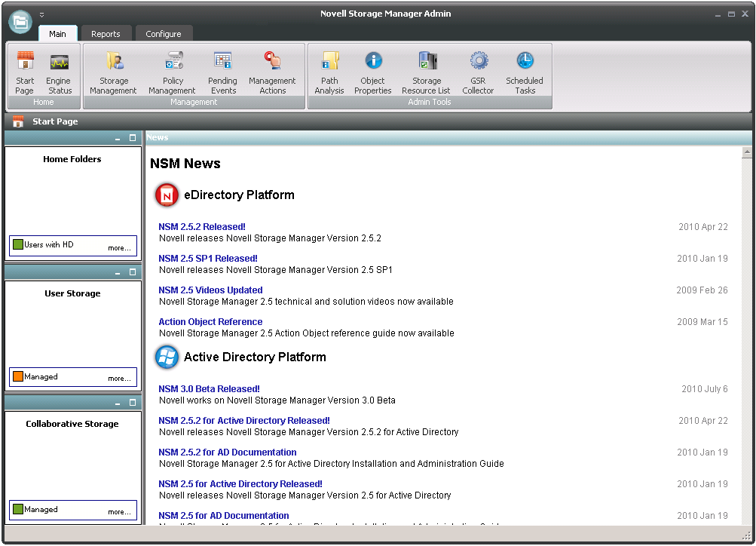Open the Start Page ribbon icon

click(25, 72)
